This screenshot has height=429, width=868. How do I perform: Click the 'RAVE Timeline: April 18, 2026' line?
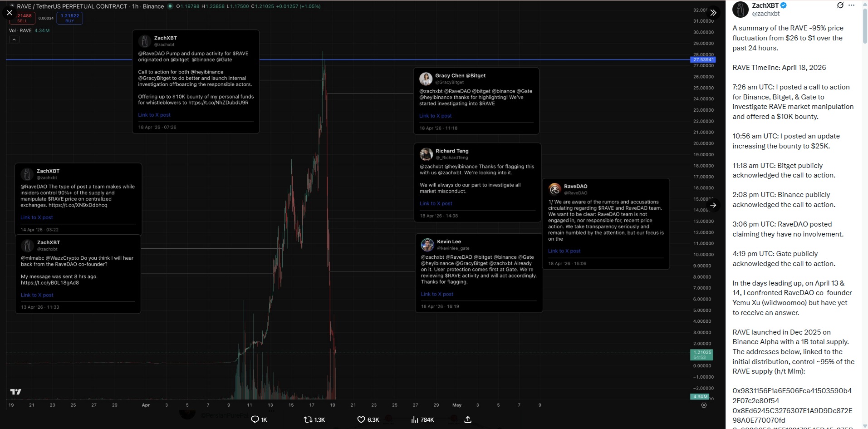pyautogui.click(x=779, y=68)
